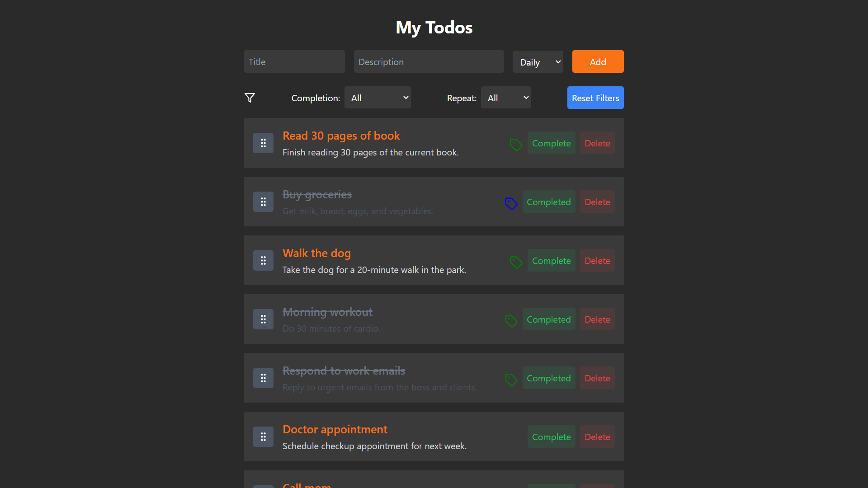
Task: Click drag handle for Doctor appointment
Action: [263, 436]
